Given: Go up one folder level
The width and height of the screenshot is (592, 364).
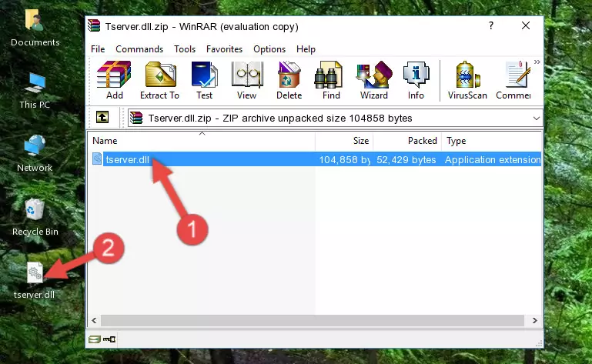Looking at the screenshot, I should point(102,117).
